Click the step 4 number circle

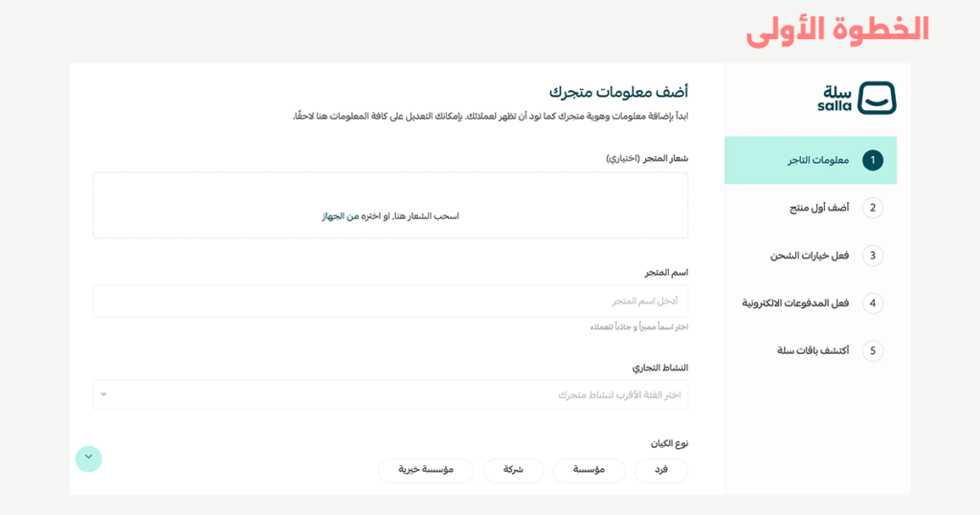873,303
